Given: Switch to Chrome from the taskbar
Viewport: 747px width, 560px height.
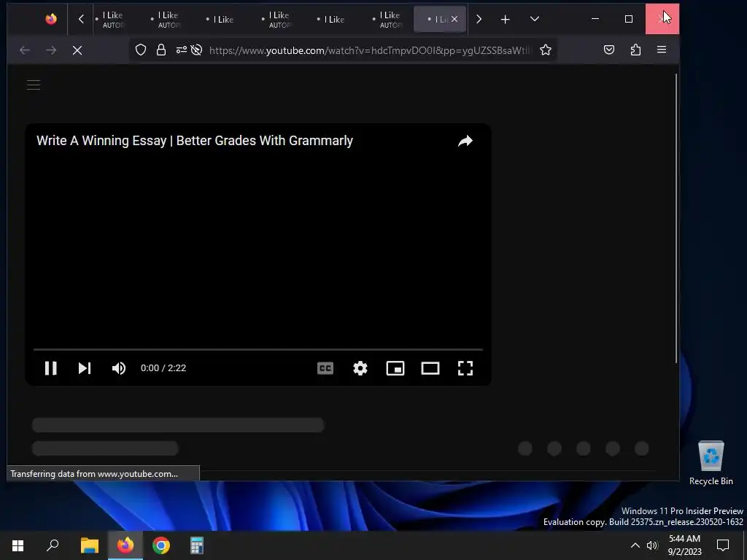Looking at the screenshot, I should pyautogui.click(x=161, y=545).
